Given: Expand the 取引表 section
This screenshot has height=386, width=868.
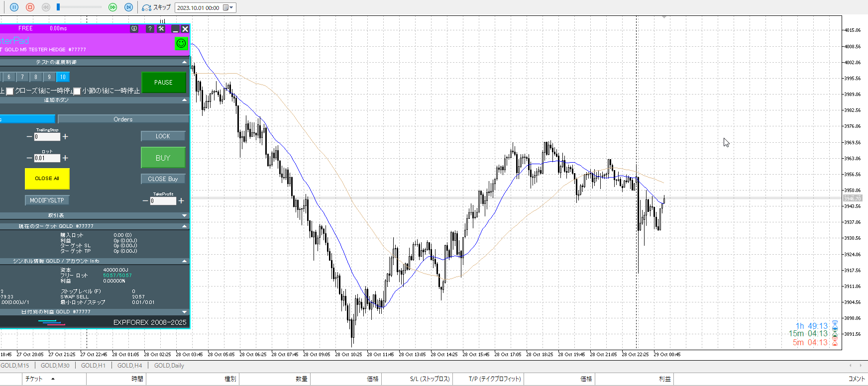Looking at the screenshot, I should coord(185,215).
